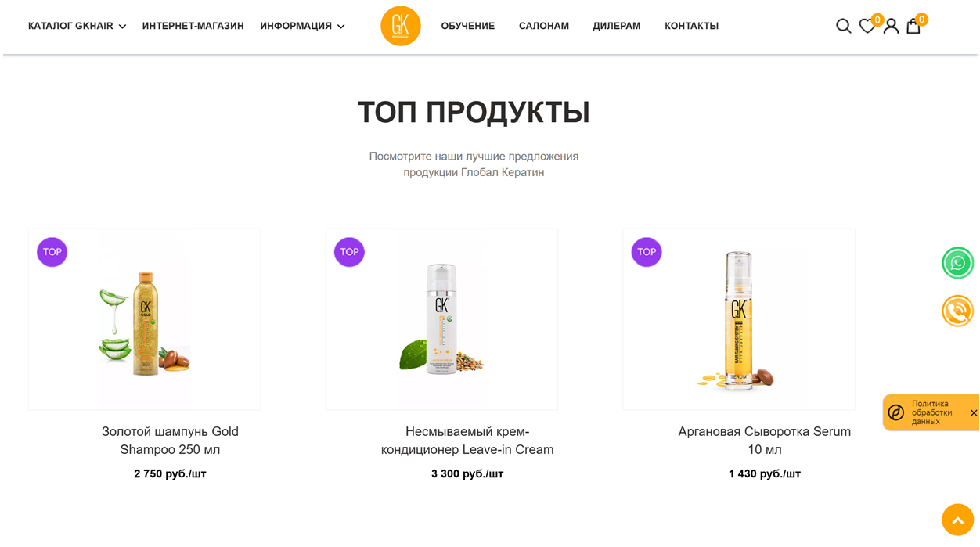Navigate to Дилерам section
Screen dimensions: 980x547
[x=616, y=26]
